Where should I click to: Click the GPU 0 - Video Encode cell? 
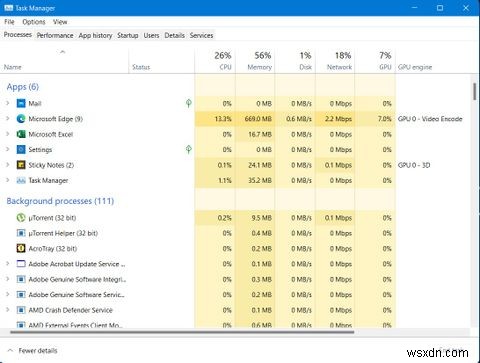coord(430,119)
